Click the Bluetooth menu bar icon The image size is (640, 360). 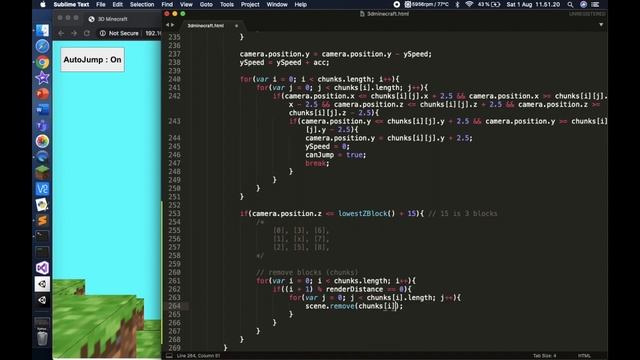tap(457, 4)
